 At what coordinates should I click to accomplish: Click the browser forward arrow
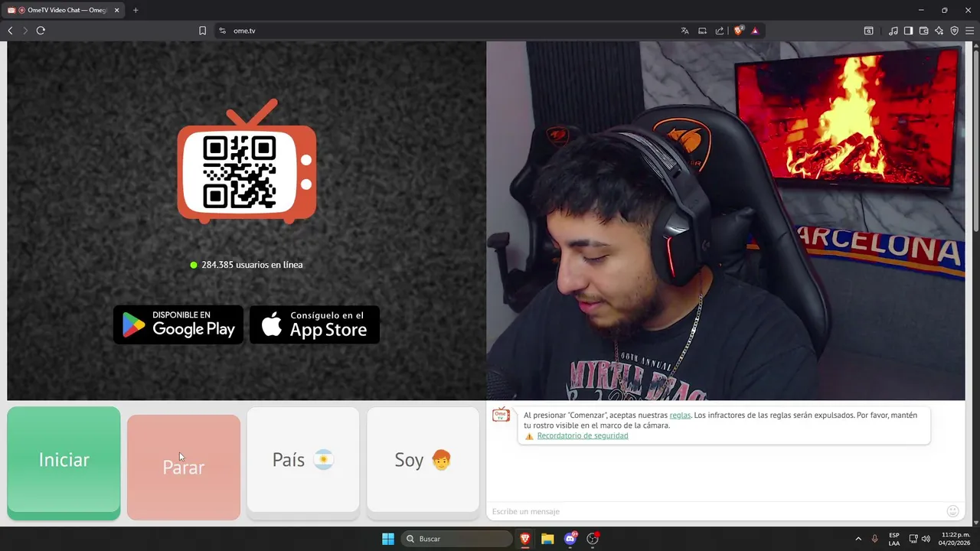pos(25,31)
